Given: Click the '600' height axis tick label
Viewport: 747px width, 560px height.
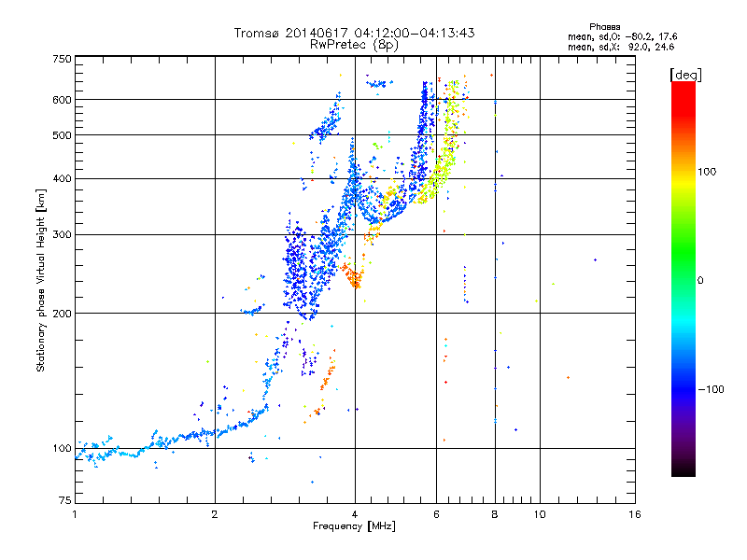Looking at the screenshot, I should click(x=62, y=100).
